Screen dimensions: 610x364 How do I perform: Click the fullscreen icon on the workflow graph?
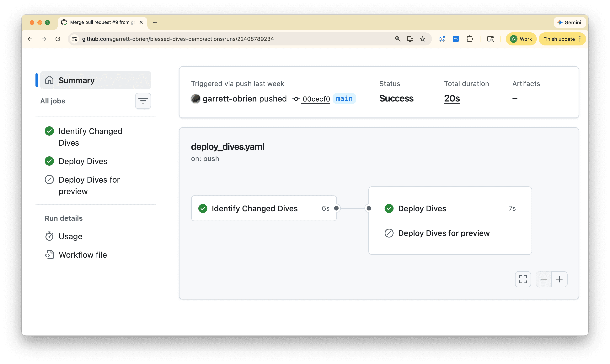[523, 279]
